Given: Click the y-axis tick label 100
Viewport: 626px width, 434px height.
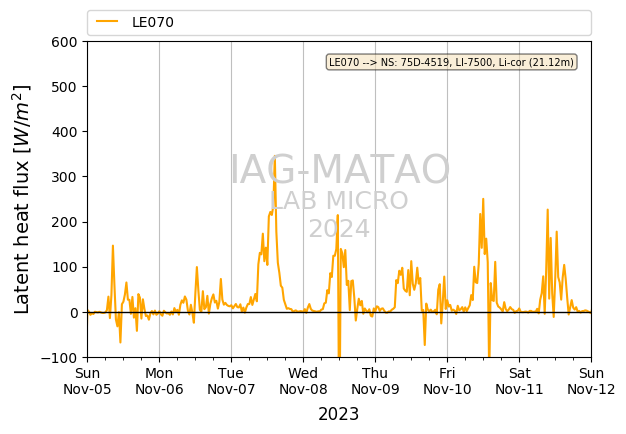Looking at the screenshot, I should click(64, 268).
